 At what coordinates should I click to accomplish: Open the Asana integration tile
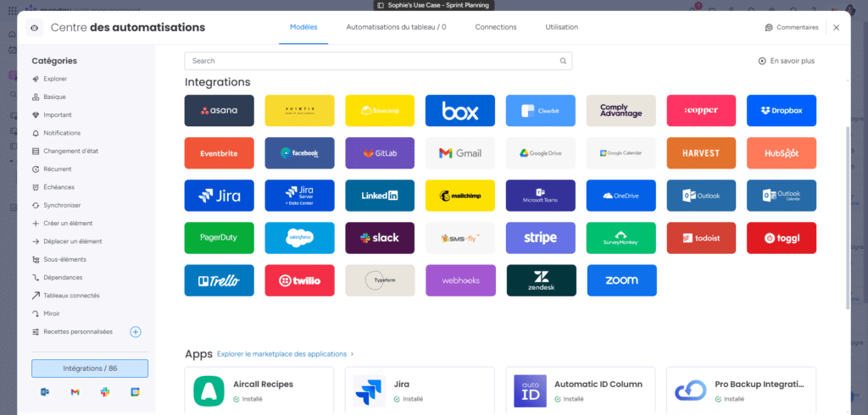pyautogui.click(x=220, y=111)
